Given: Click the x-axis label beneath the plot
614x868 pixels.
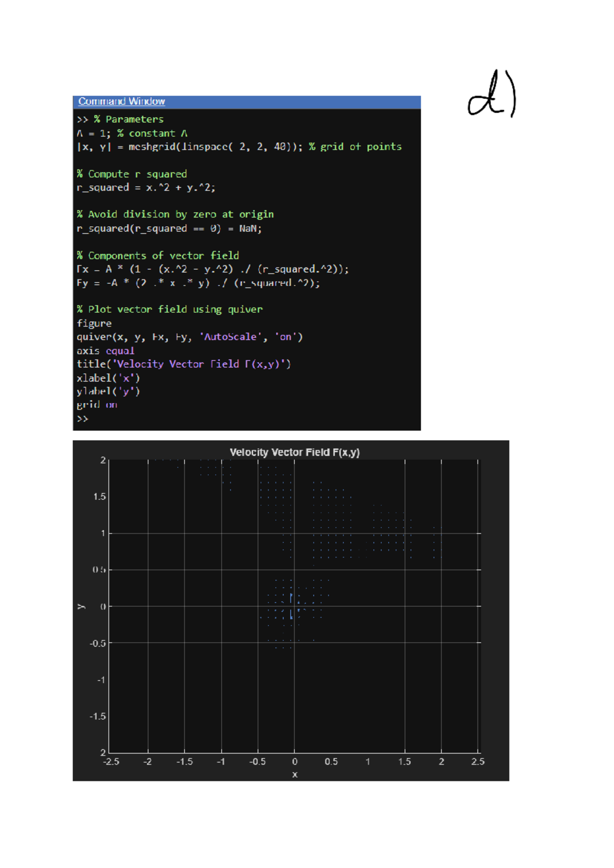Looking at the screenshot, I should (x=295, y=774).
